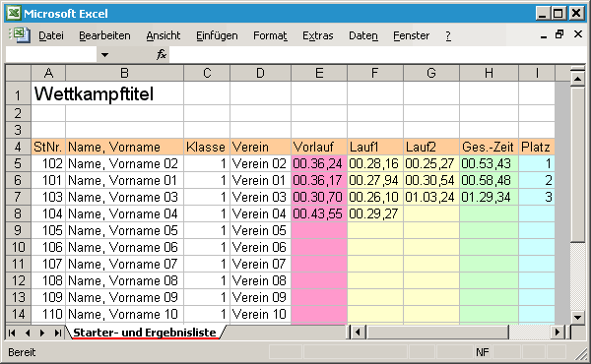Click the Excel logo in title bar
591x364 pixels.
(x=14, y=13)
